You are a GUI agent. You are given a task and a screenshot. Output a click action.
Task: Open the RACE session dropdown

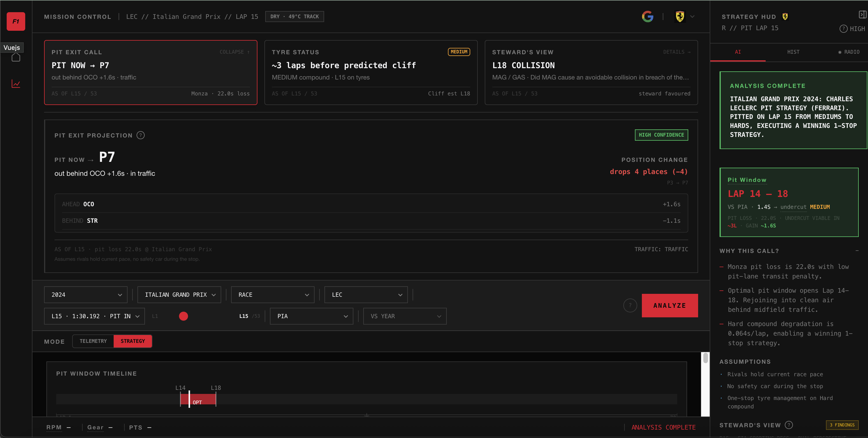272,295
